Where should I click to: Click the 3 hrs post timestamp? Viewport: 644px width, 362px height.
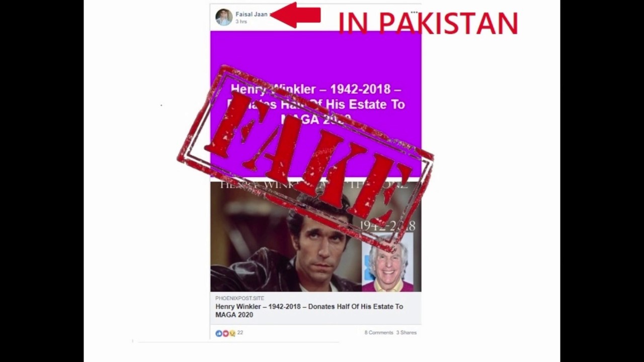coord(241,22)
